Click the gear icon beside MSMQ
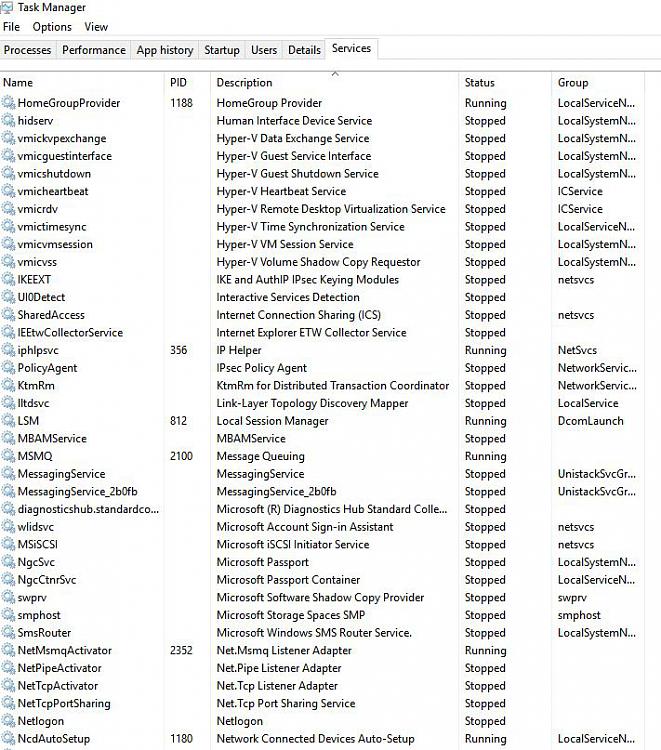Image resolution: width=661 pixels, height=750 pixels. click(x=8, y=456)
